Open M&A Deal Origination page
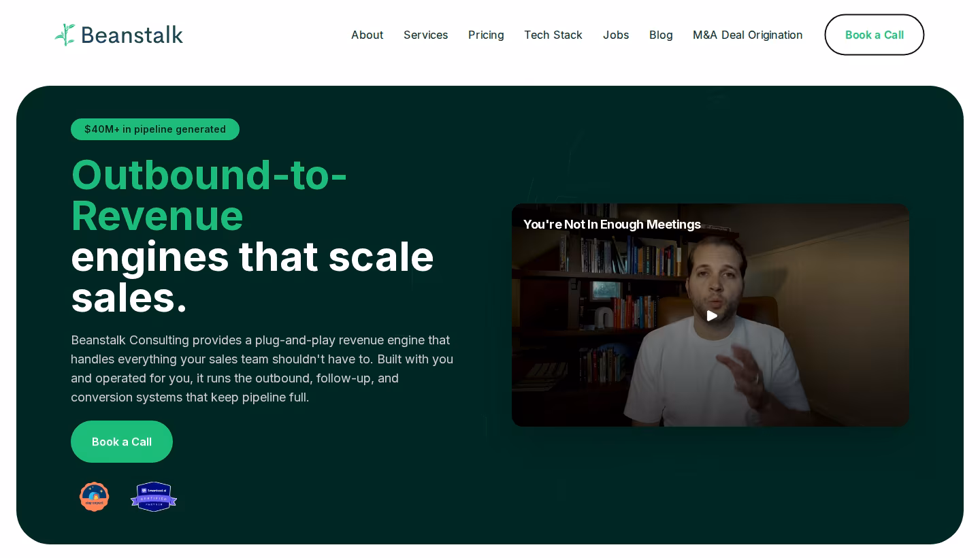The height and width of the screenshot is (558, 980). (x=747, y=35)
